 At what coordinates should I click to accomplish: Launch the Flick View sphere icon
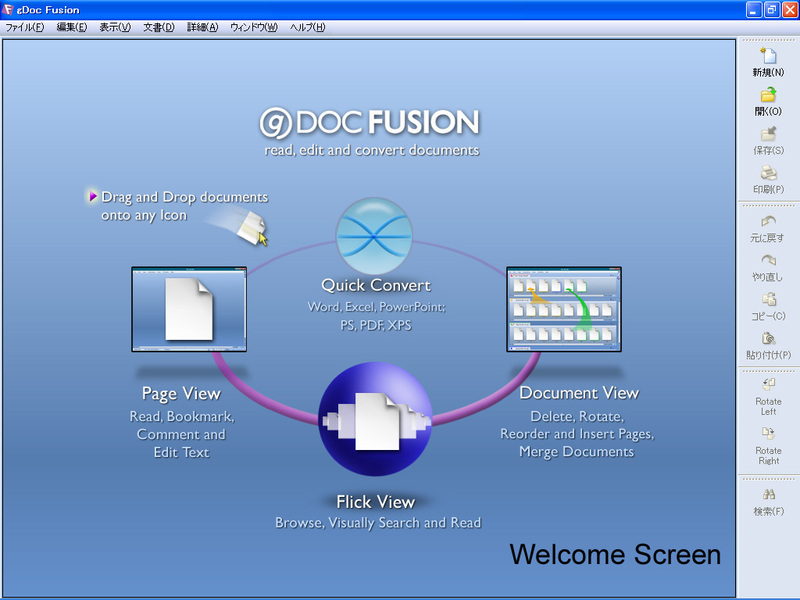coord(375,419)
